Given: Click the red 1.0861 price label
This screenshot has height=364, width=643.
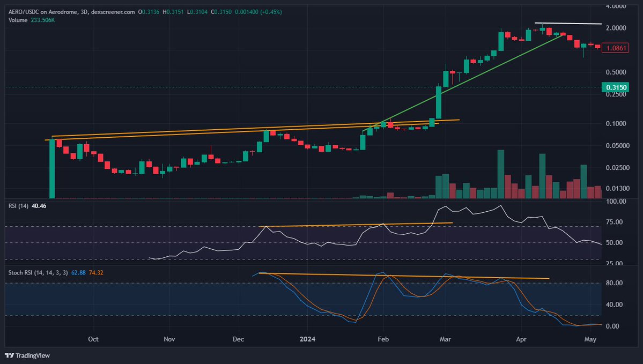Looking at the screenshot, I should [x=615, y=48].
